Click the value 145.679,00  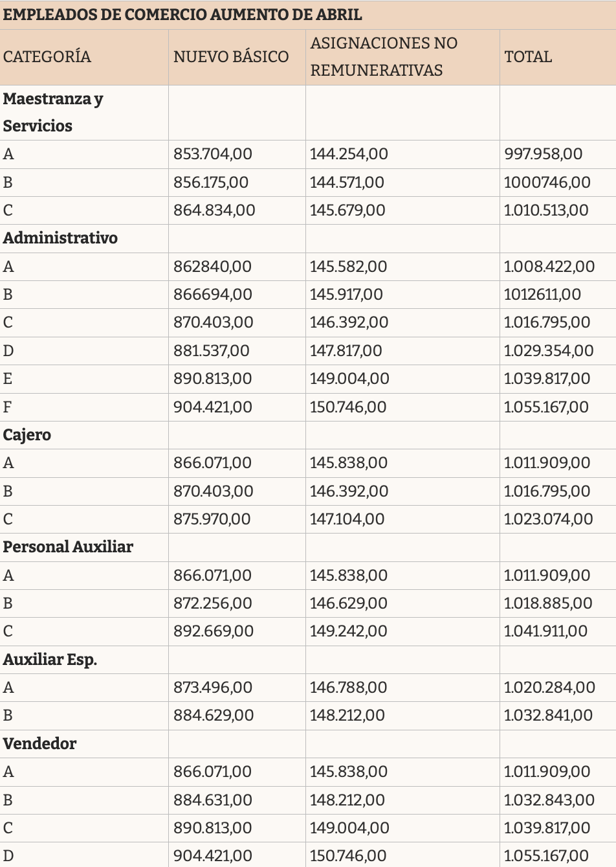(x=347, y=210)
